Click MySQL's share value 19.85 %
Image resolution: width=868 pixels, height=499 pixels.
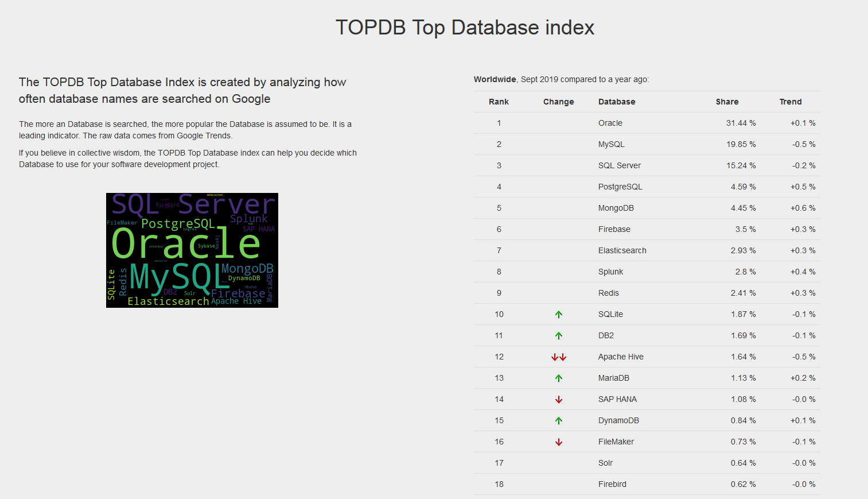coord(741,144)
